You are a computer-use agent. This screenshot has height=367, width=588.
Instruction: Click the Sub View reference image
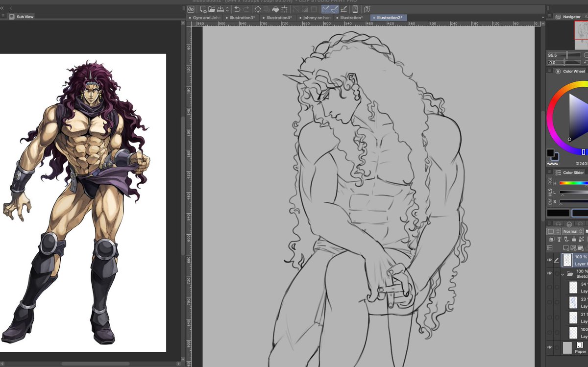pyautogui.click(x=83, y=202)
